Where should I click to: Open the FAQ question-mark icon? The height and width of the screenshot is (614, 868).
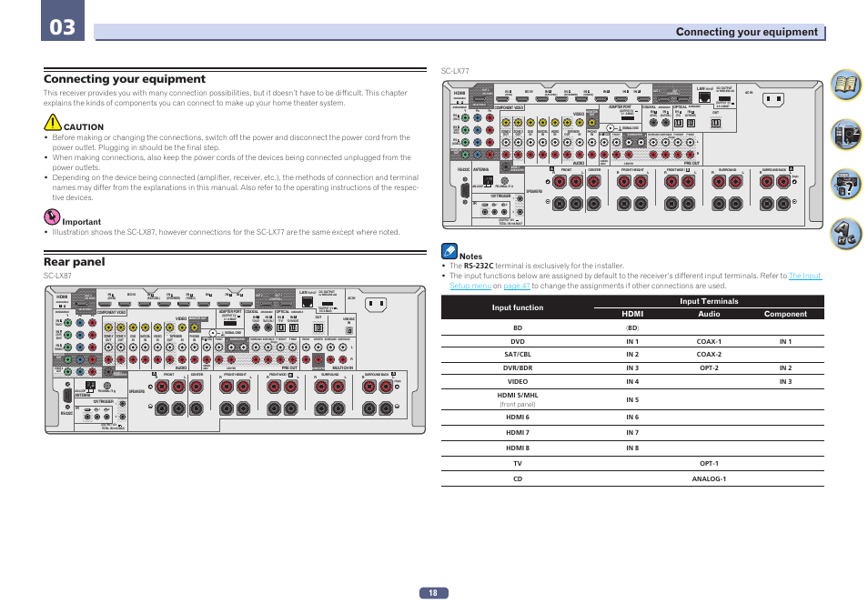tap(846, 184)
